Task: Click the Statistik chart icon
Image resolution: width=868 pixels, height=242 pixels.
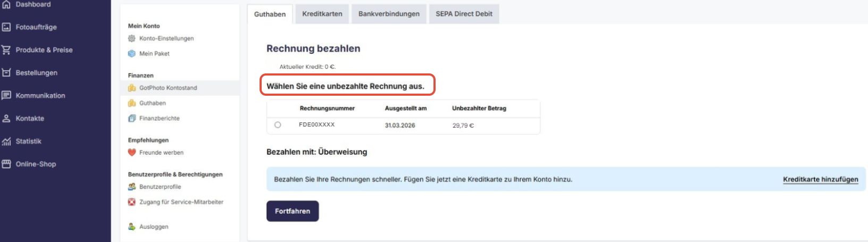Action: [x=6, y=141]
